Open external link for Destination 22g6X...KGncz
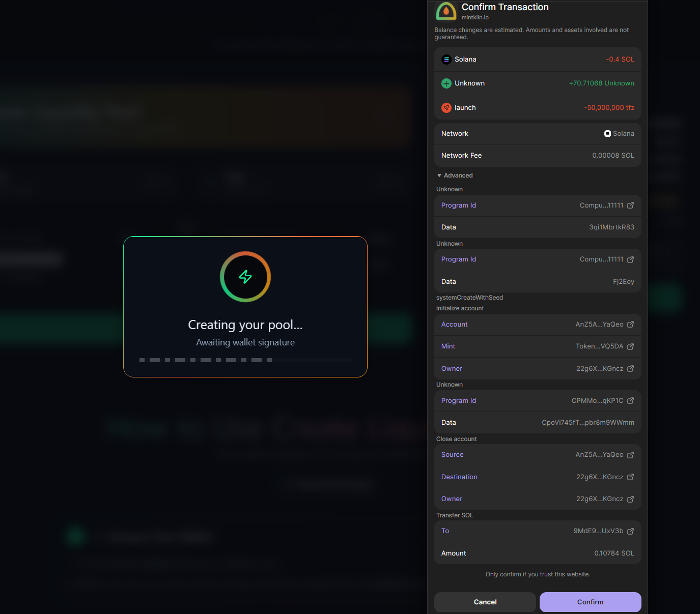 click(x=630, y=477)
